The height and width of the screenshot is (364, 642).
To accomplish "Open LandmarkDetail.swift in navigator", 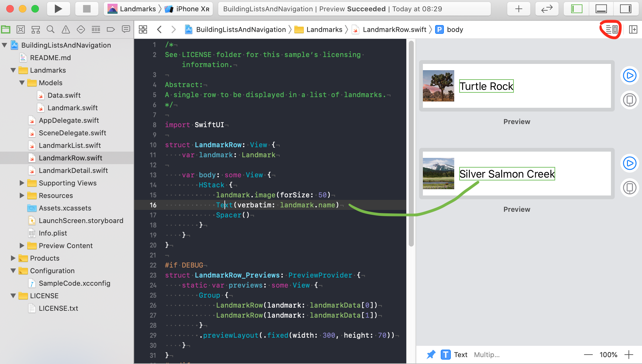I will pos(73,170).
